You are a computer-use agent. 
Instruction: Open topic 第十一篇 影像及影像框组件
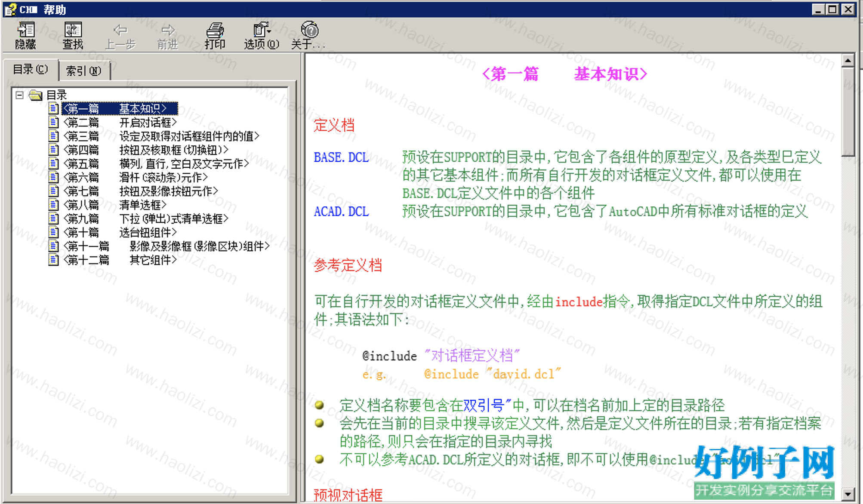click(x=166, y=246)
